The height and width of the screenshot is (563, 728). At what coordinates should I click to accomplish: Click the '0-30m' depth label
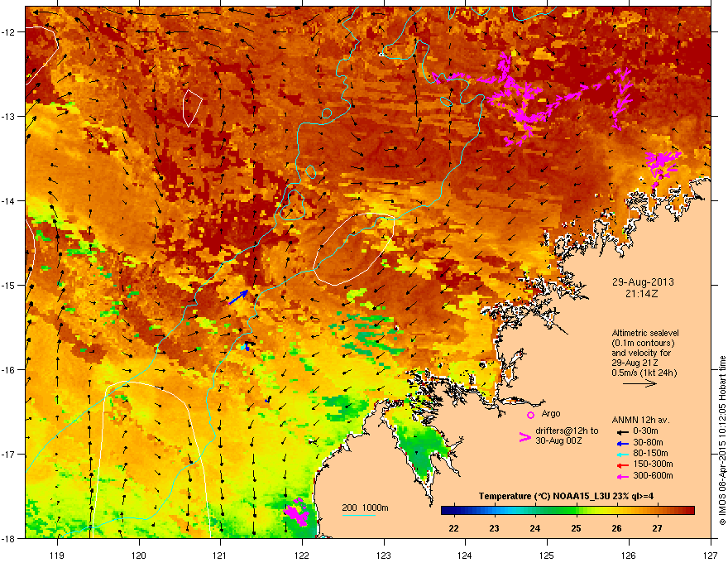[645, 431]
